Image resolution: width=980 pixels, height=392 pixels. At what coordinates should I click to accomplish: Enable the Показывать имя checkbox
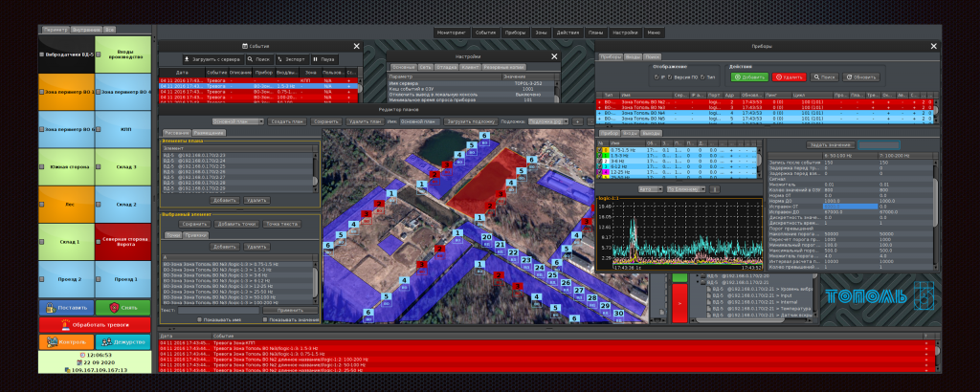pos(200,319)
